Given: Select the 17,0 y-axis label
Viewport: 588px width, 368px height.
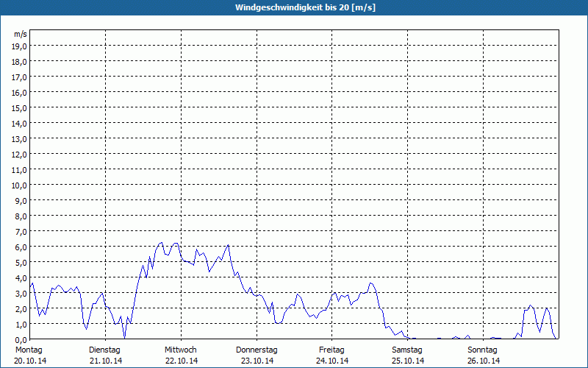Looking at the screenshot, I should (x=20, y=77).
